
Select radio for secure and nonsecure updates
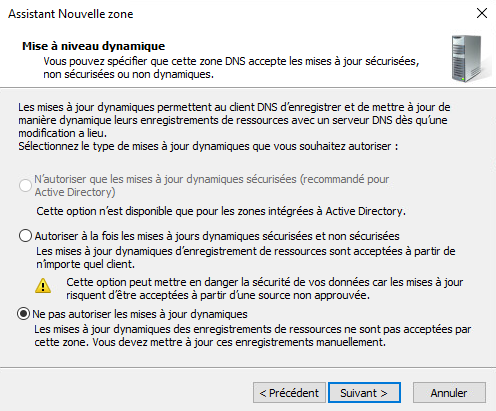click(x=25, y=236)
